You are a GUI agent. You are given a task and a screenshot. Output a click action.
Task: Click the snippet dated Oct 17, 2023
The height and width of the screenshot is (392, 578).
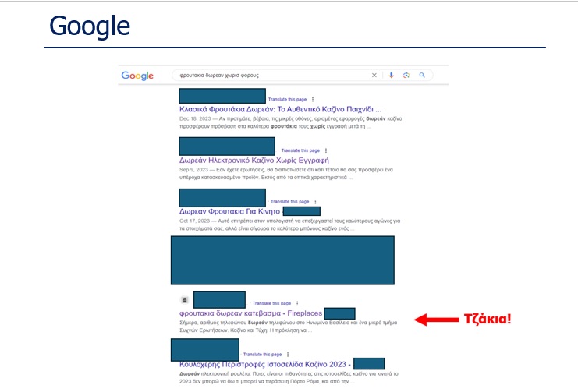(289, 224)
